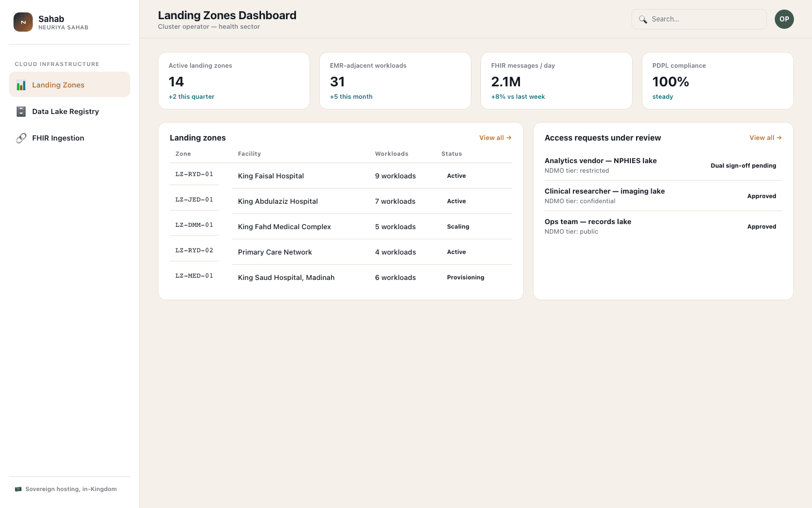The height and width of the screenshot is (508, 812).
Task: Click the Landing Zones bar chart icon
Action: (21, 85)
